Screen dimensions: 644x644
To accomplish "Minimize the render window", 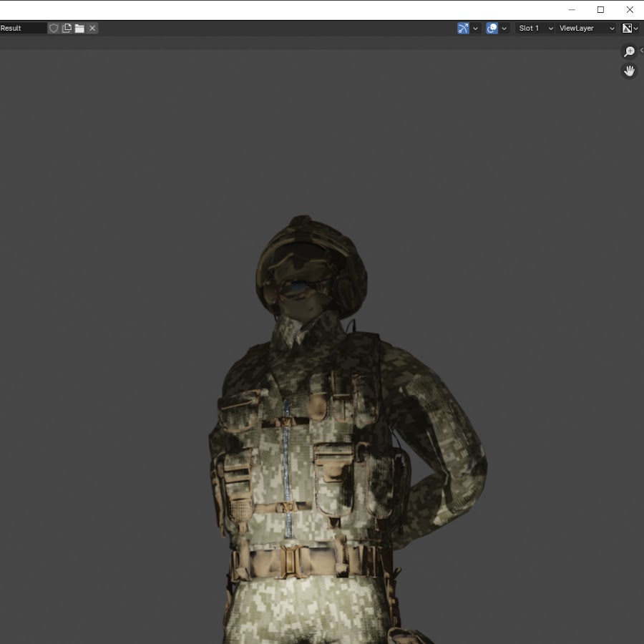I will pyautogui.click(x=572, y=9).
